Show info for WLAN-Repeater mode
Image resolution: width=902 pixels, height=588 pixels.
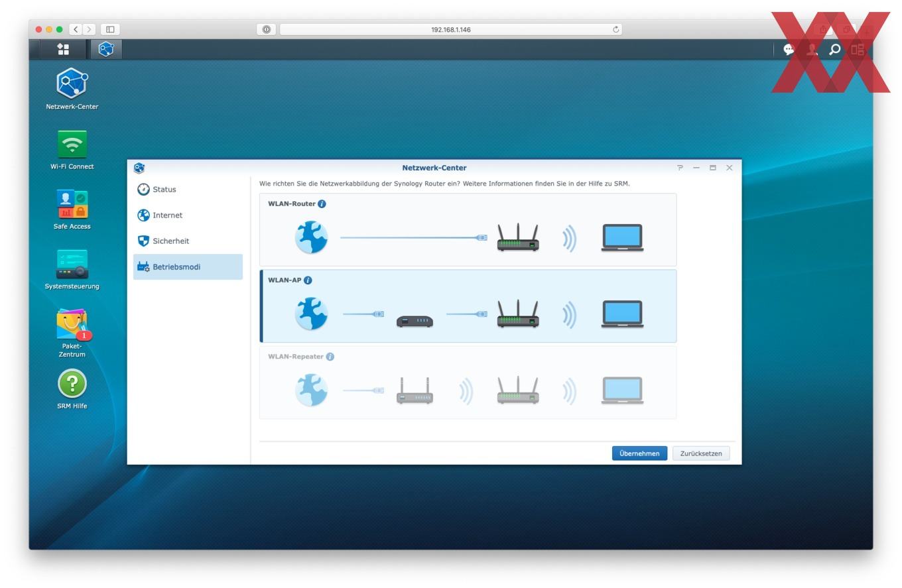330,356
